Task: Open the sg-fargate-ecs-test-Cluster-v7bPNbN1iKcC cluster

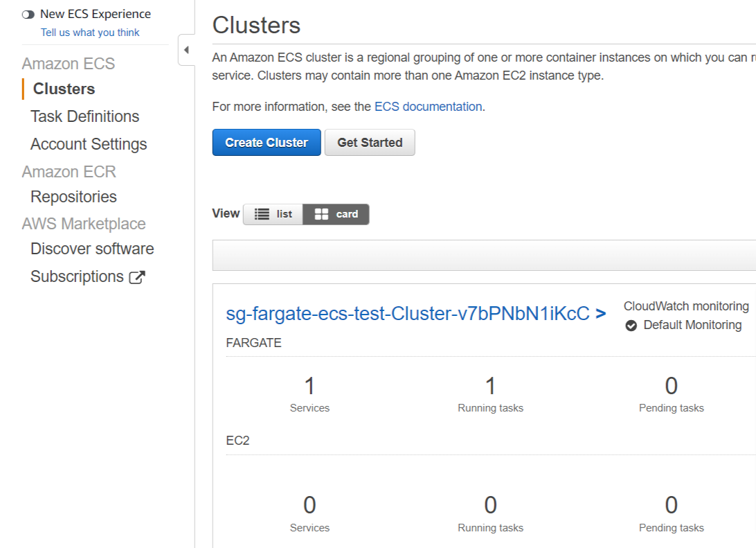Action: [x=408, y=314]
